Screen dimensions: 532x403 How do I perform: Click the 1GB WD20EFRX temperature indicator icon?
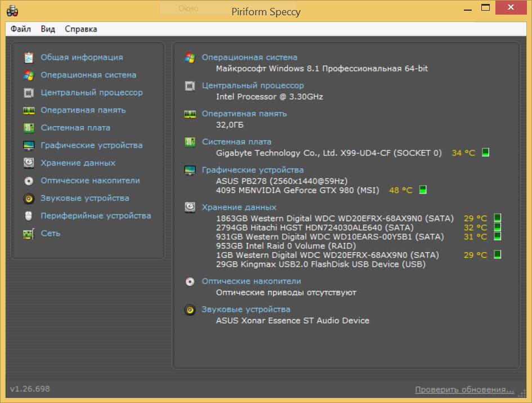pos(498,254)
